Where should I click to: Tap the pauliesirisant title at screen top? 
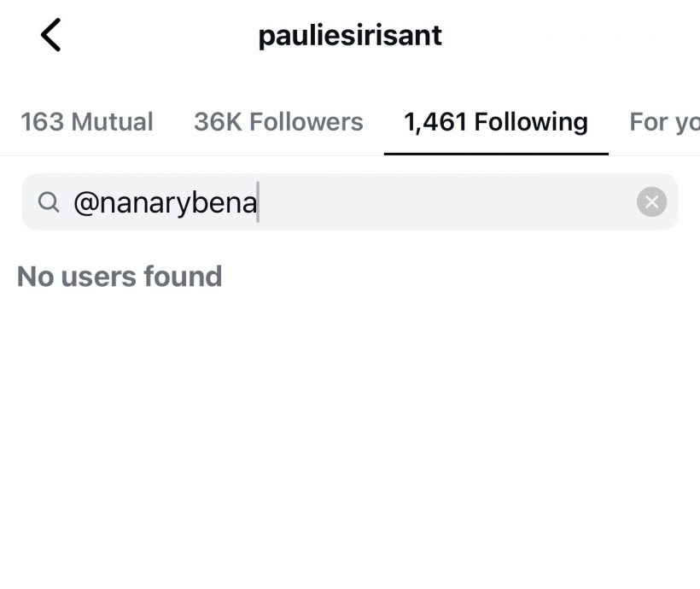(350, 34)
